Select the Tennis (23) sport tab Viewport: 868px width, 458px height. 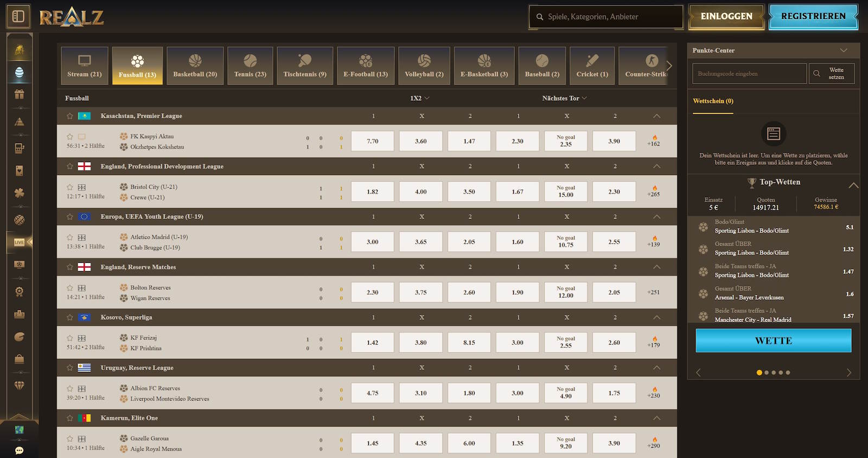[250, 66]
